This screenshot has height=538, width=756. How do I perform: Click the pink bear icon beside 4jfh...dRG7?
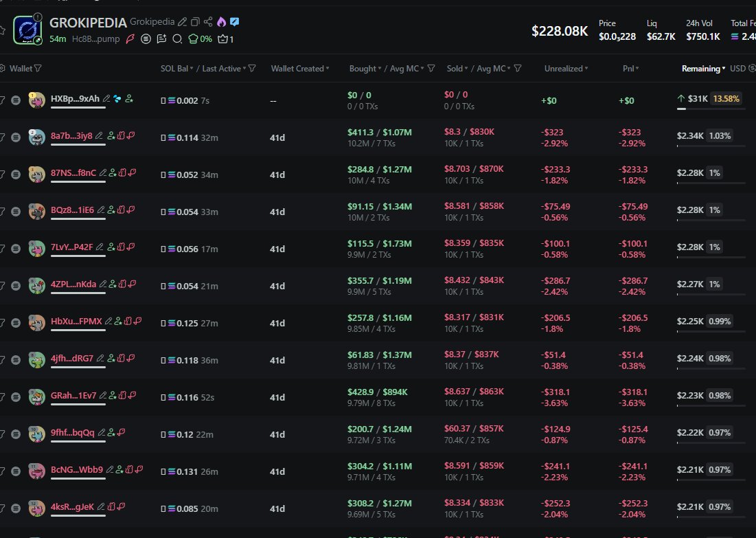click(x=121, y=359)
